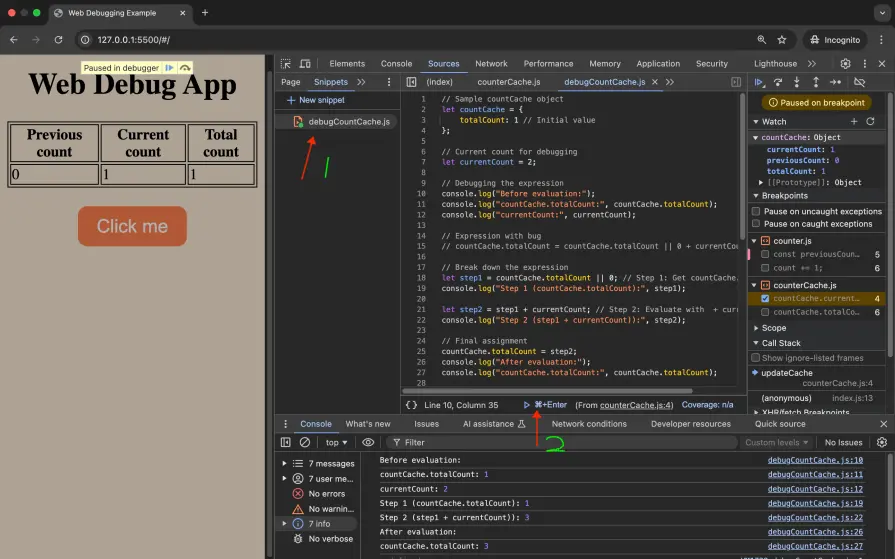Open Sources navigator three-dot menu

(389, 82)
